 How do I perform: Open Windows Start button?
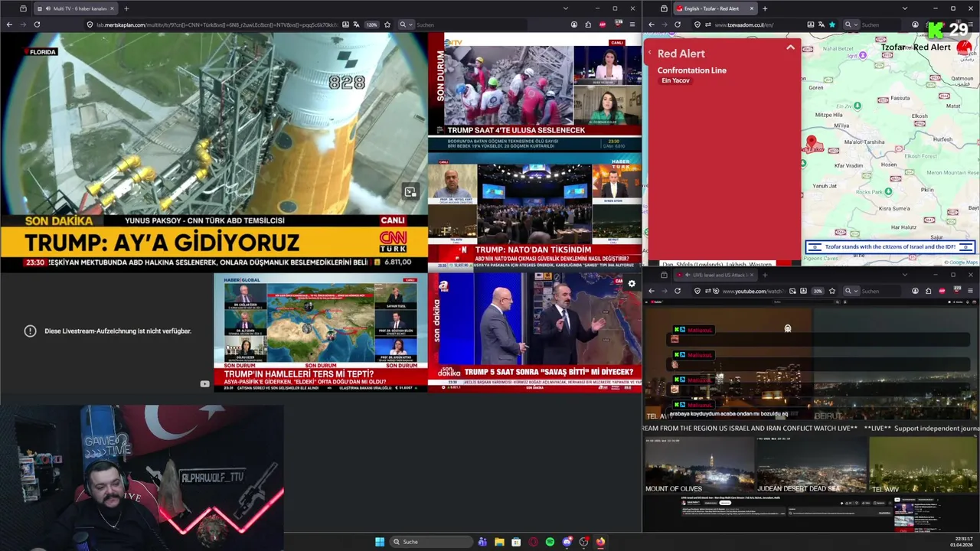[x=380, y=542]
